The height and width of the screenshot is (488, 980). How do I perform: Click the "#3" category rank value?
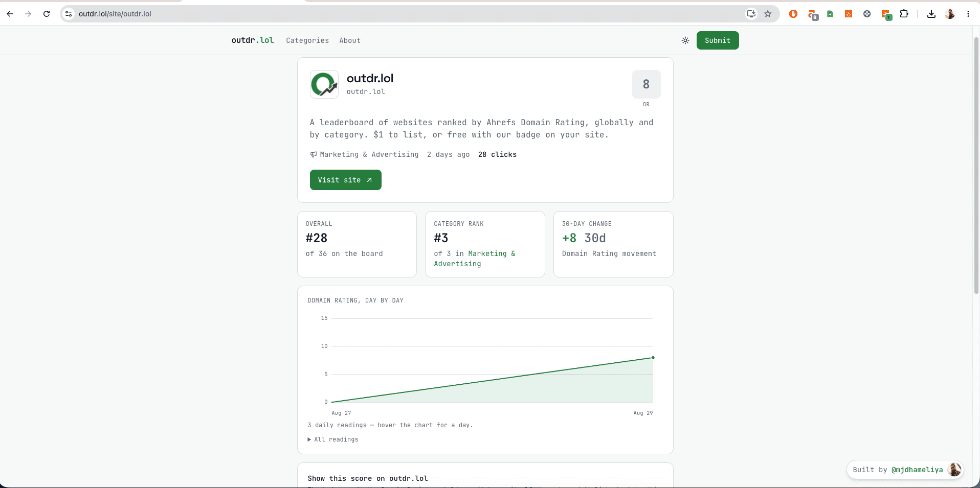pos(441,238)
